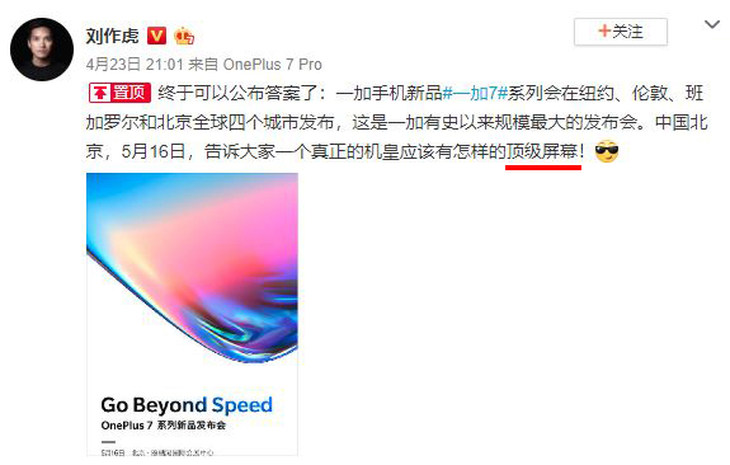Click the underlined 顶级屏幕 text
Viewport: 730px width, 465px height.
pos(542,152)
